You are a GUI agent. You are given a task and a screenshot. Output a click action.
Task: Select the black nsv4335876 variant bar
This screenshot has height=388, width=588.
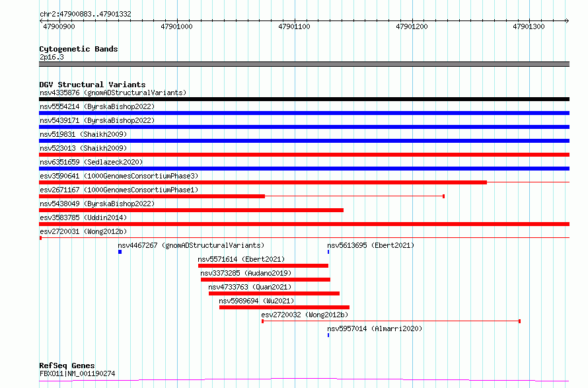pos(304,99)
